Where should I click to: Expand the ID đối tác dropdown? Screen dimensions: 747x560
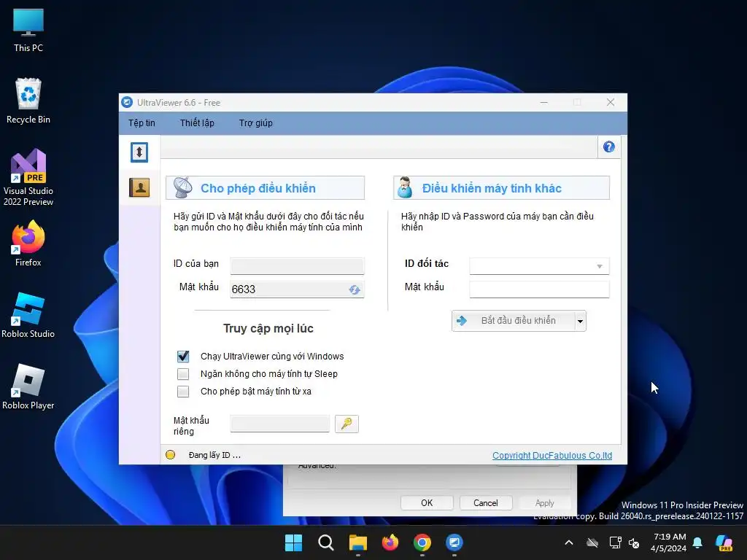pyautogui.click(x=600, y=266)
